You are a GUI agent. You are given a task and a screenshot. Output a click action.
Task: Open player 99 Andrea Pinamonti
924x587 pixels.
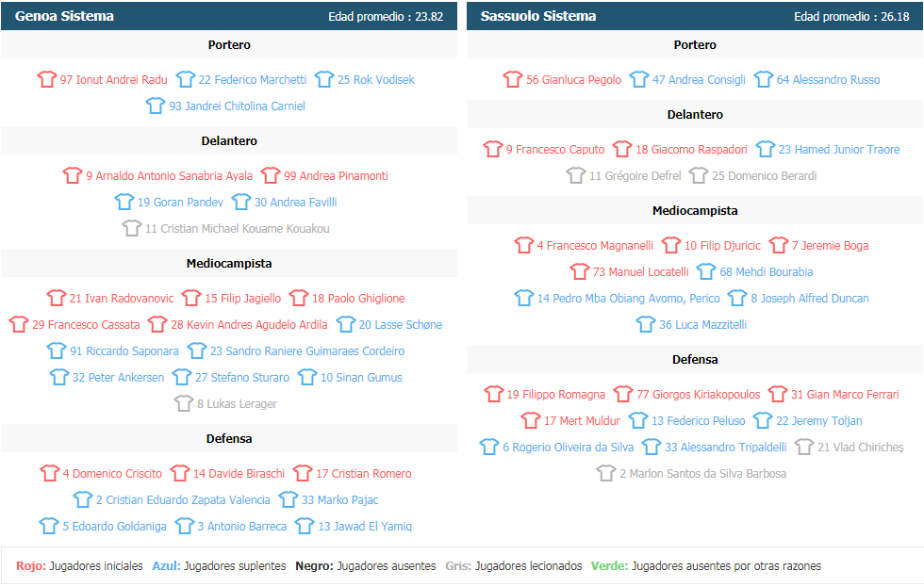point(336,175)
